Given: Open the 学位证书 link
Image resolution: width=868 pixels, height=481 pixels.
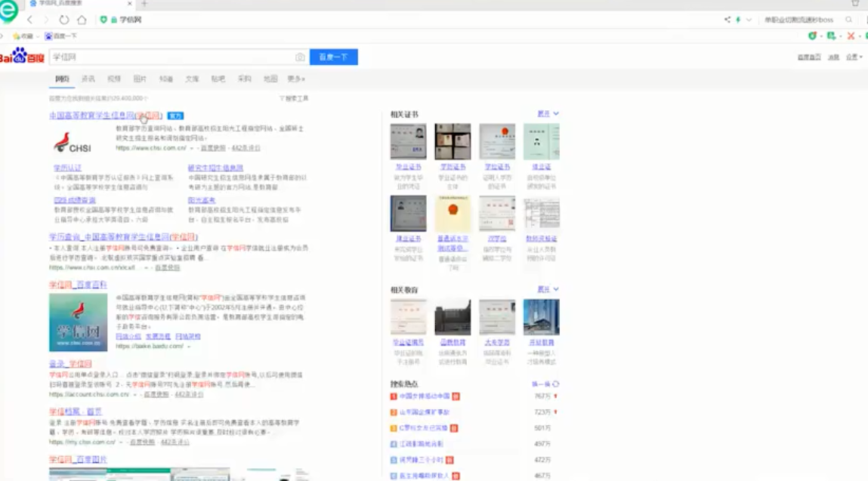Looking at the screenshot, I should coord(497,167).
